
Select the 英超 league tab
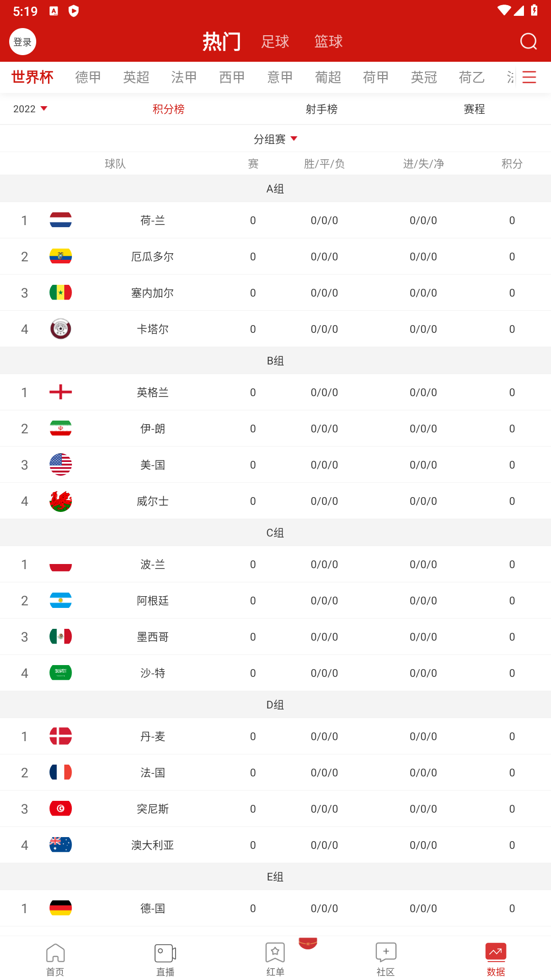[136, 77]
